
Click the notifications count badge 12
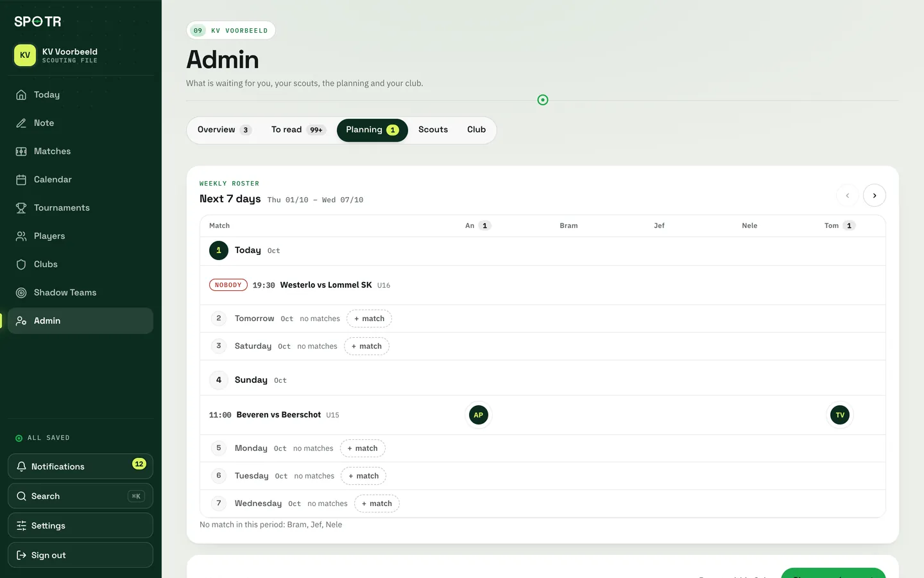click(x=139, y=464)
